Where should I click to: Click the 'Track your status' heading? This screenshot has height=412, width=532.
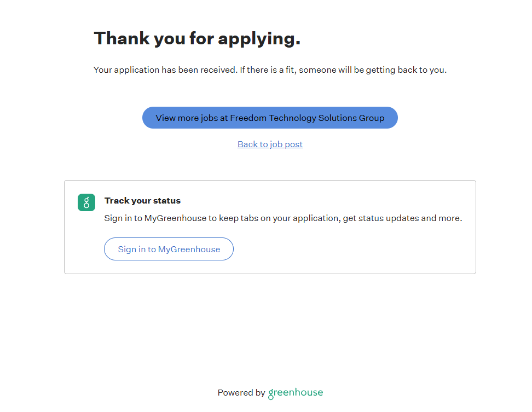[x=142, y=201]
